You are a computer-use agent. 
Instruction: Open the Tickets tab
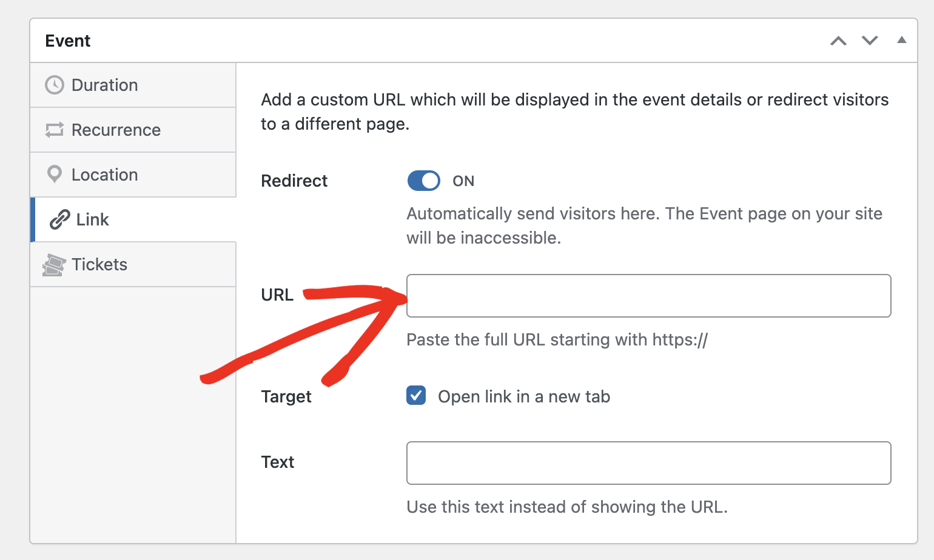(133, 264)
